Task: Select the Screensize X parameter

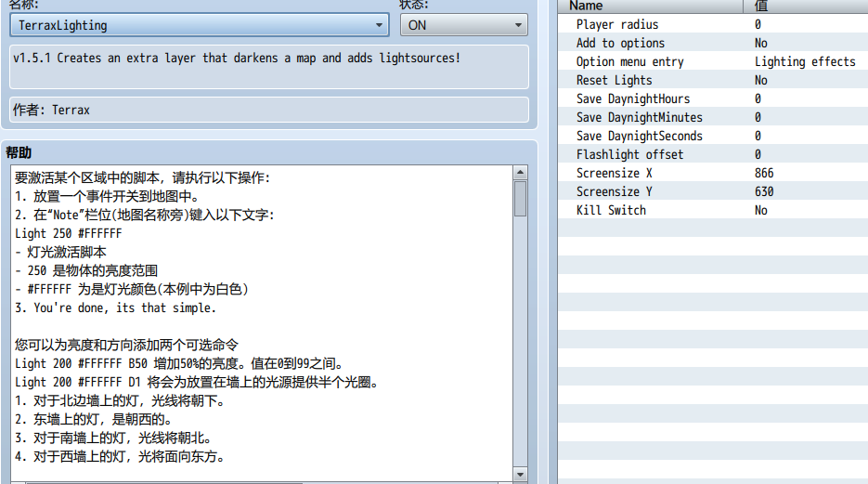Action: 713,173
